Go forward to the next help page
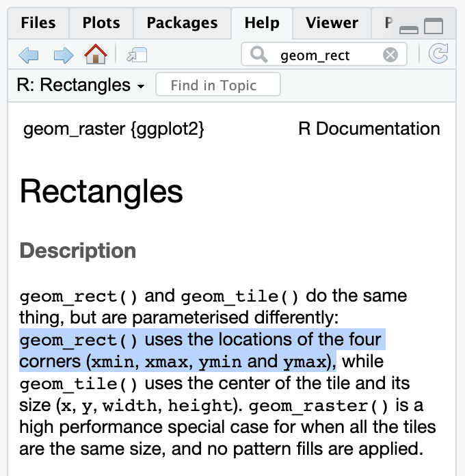This screenshot has width=465, height=476. point(64,55)
